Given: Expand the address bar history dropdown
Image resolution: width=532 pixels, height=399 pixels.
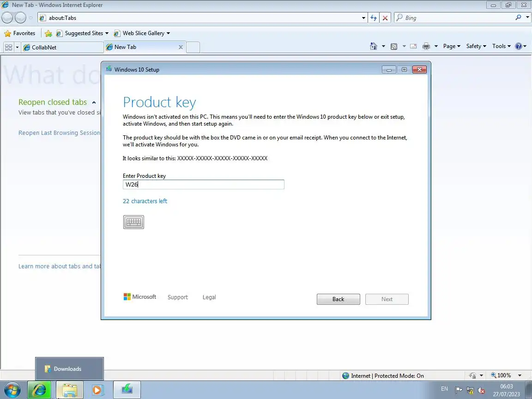Looking at the screenshot, I should pos(364,18).
